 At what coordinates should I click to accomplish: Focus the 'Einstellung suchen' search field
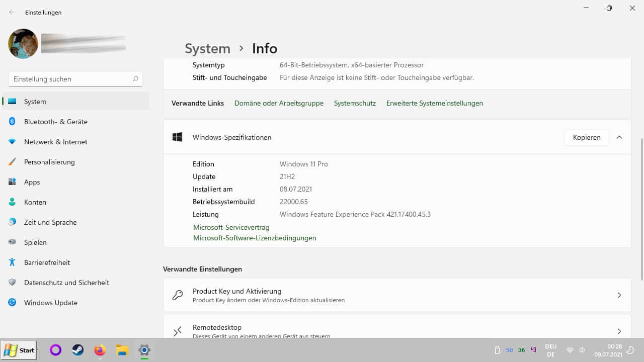click(75, 79)
